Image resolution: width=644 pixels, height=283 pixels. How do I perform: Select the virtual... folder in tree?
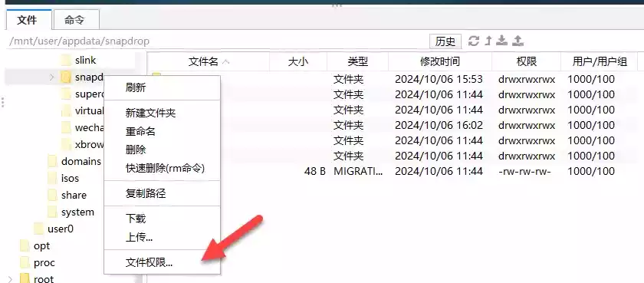point(89,111)
